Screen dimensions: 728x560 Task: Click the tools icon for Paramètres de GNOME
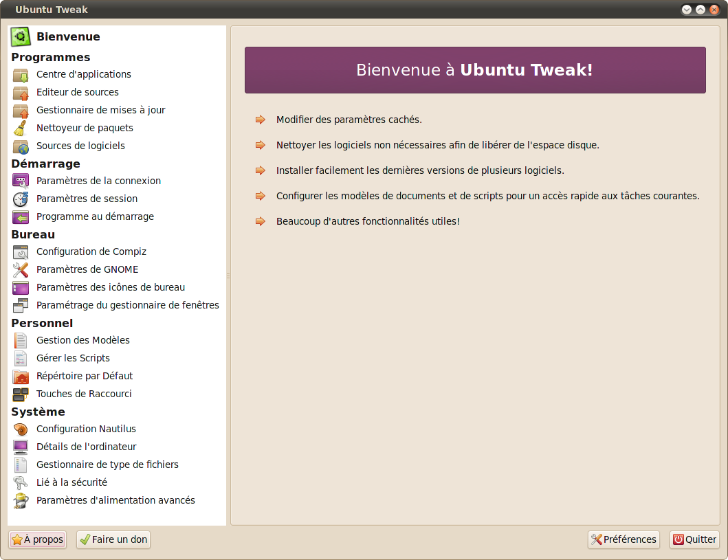pos(21,269)
